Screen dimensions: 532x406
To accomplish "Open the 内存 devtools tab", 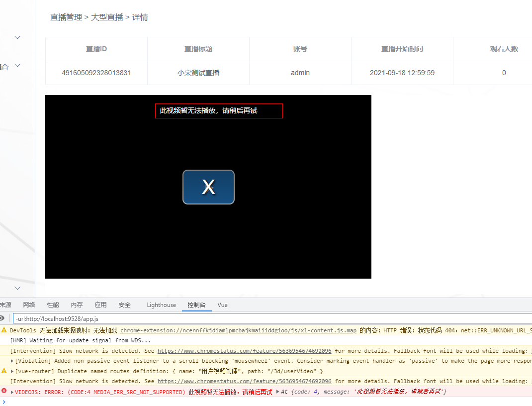I will click(x=77, y=305).
